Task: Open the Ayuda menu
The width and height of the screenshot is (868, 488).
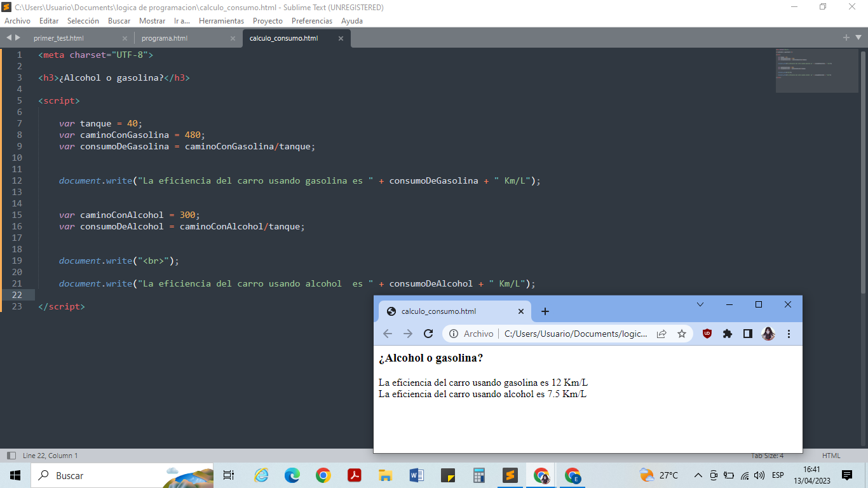Action: [x=352, y=21]
